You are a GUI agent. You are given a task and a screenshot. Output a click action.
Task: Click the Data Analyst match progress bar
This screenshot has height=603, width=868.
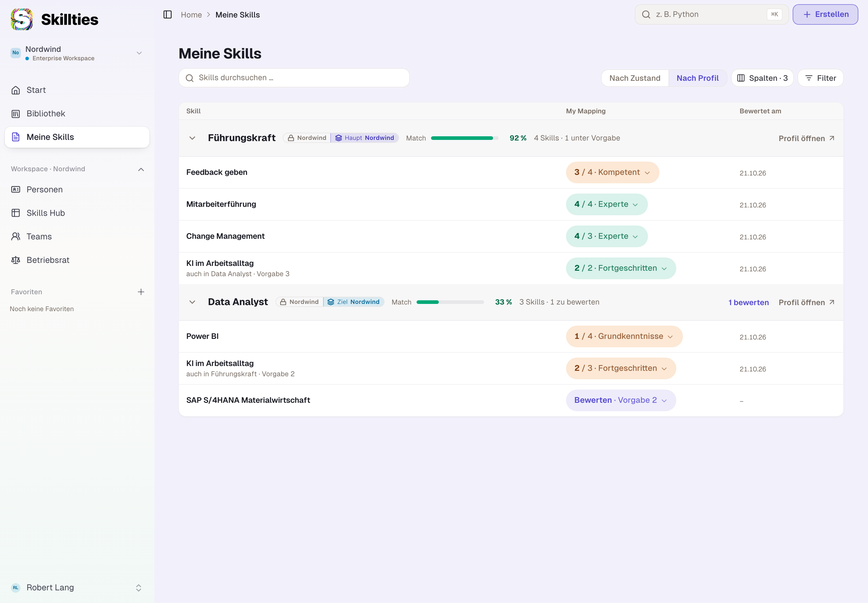[x=450, y=302]
